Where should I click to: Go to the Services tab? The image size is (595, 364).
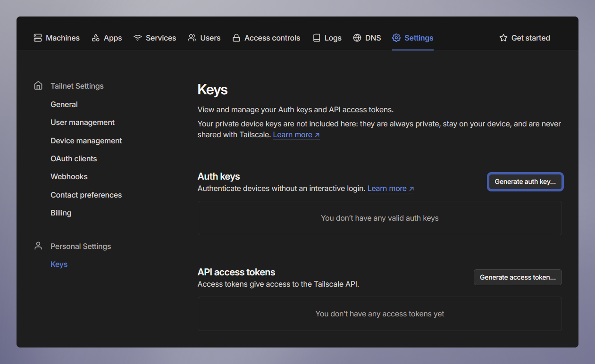click(155, 38)
